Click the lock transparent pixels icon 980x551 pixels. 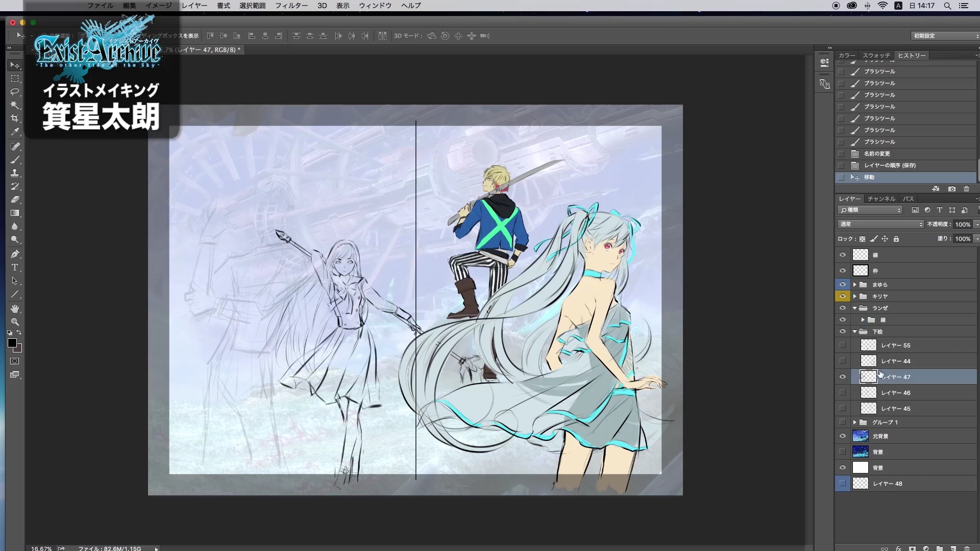click(862, 239)
